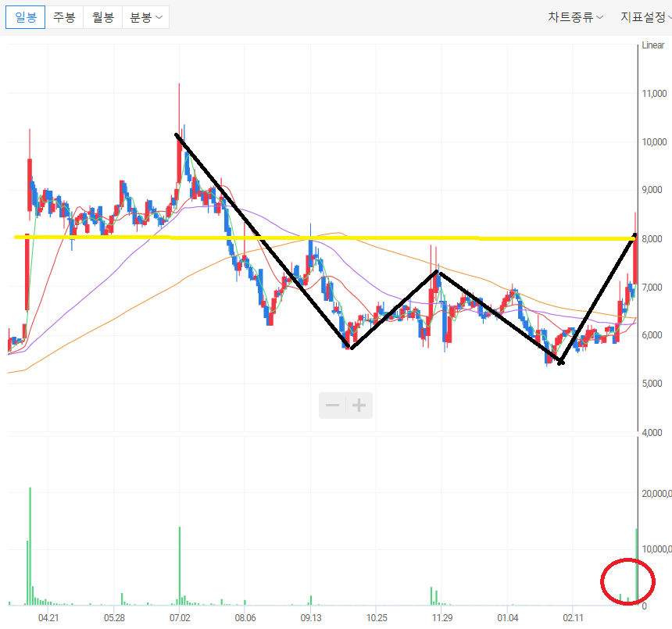Open the 차트종류 chart type dropdown

(575, 17)
